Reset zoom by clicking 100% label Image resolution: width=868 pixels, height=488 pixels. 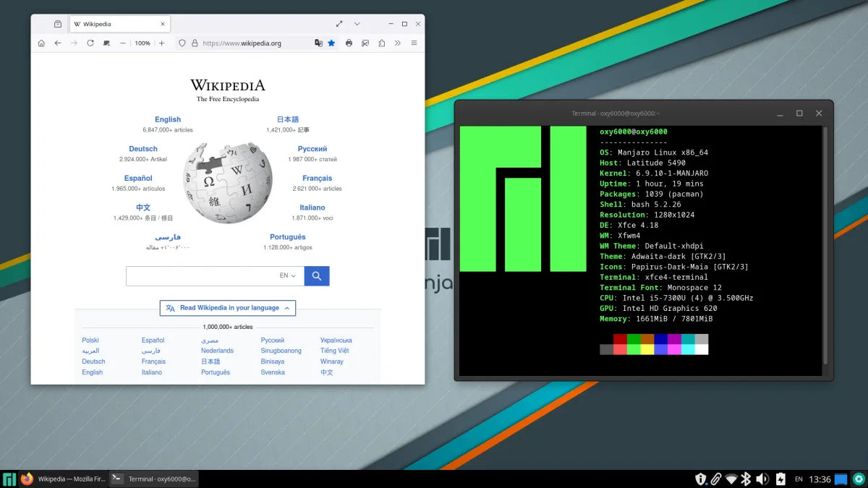click(142, 43)
